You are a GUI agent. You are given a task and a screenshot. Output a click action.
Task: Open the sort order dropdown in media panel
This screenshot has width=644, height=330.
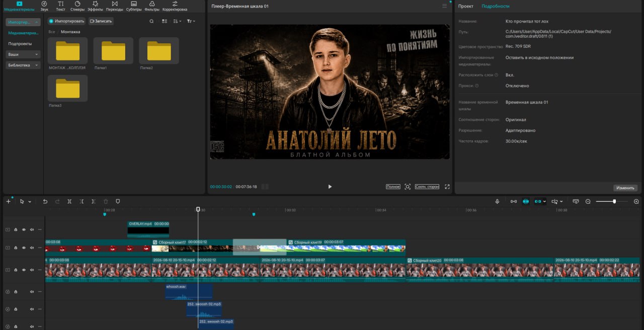(x=177, y=21)
